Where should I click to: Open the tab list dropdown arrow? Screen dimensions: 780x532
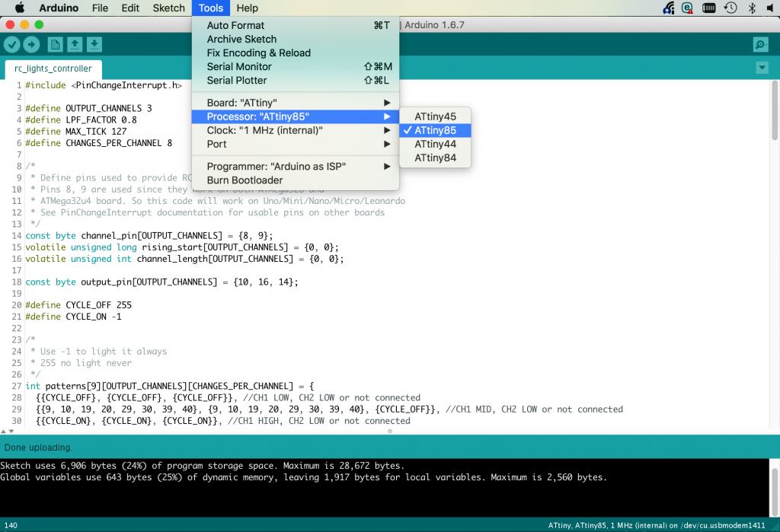pos(762,68)
